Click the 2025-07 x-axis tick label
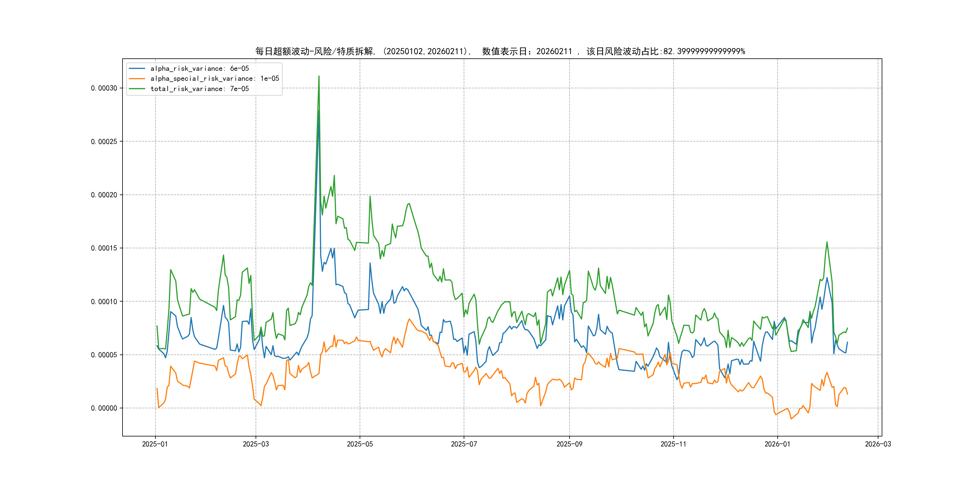 pos(464,444)
